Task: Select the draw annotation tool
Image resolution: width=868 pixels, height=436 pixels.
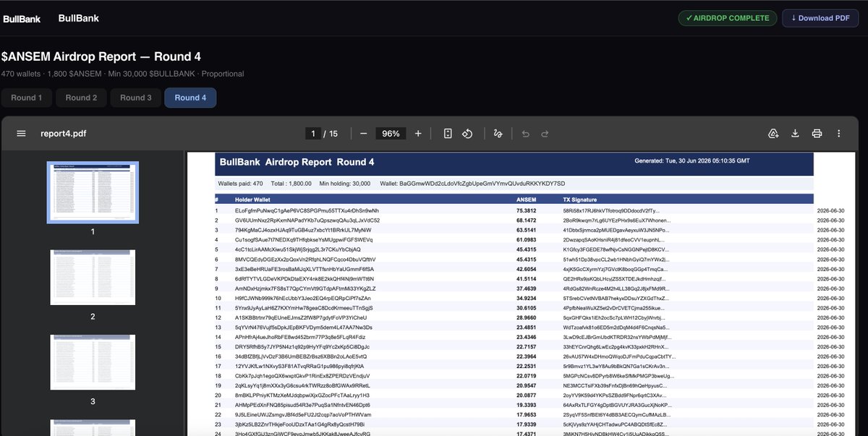Action: (x=498, y=134)
